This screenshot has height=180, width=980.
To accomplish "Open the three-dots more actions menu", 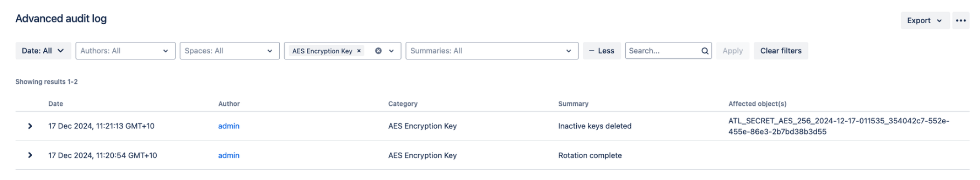I will coord(960,21).
